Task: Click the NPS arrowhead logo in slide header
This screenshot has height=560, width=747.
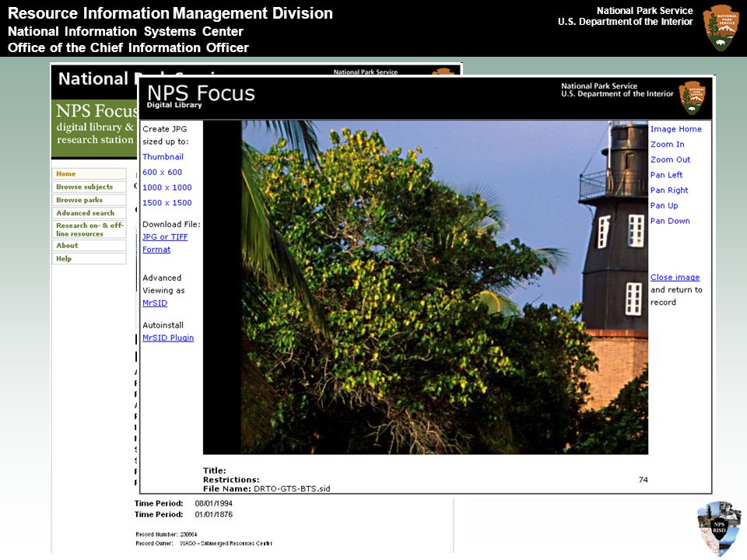Action: click(x=721, y=28)
